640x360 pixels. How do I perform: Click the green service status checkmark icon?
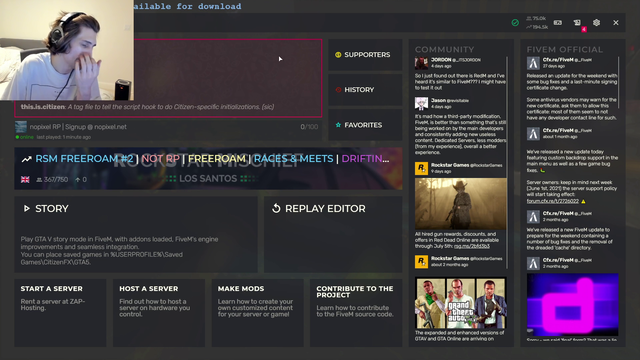click(x=515, y=23)
